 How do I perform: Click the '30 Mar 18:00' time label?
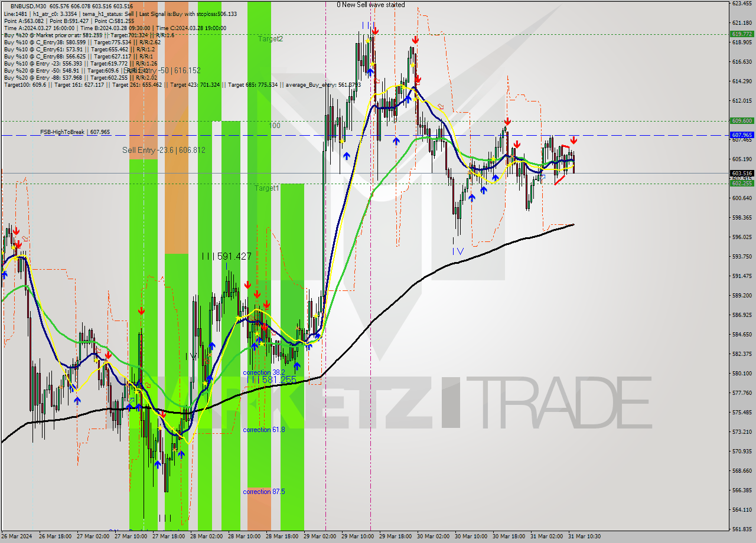509,537
